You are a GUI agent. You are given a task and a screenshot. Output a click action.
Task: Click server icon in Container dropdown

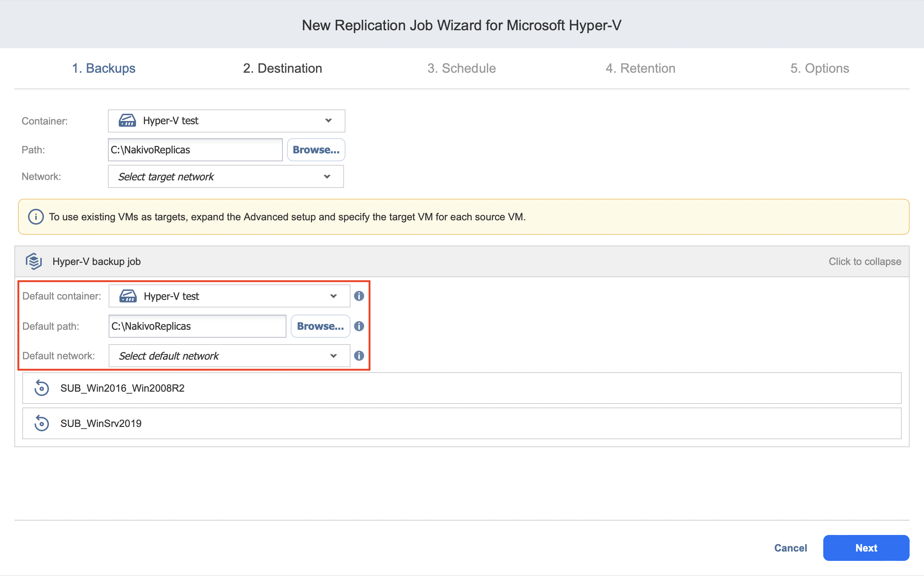[127, 121]
